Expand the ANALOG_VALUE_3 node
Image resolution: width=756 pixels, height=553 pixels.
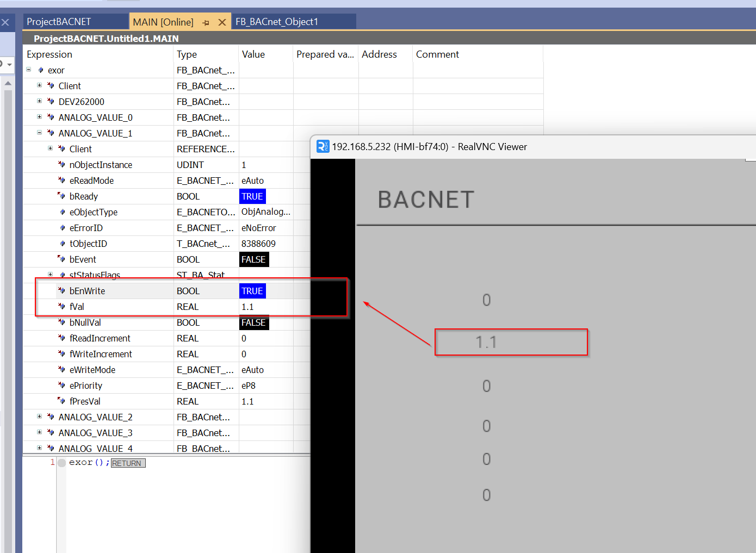click(39, 432)
